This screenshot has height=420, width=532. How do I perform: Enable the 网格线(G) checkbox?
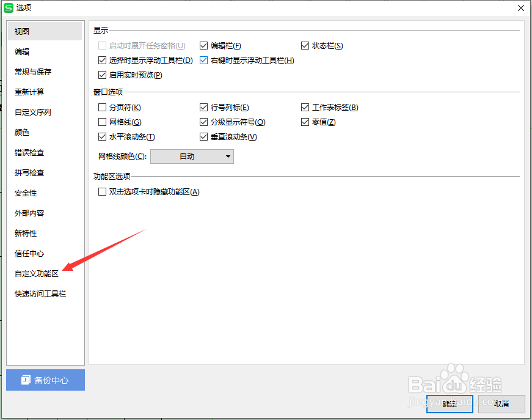pyautogui.click(x=102, y=122)
